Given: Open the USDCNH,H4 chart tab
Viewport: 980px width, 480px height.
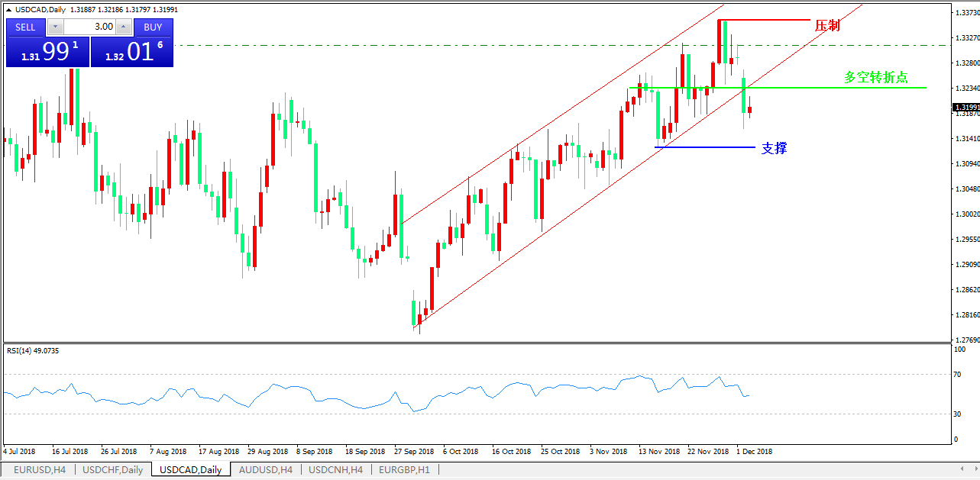Looking at the screenshot, I should coord(335,470).
